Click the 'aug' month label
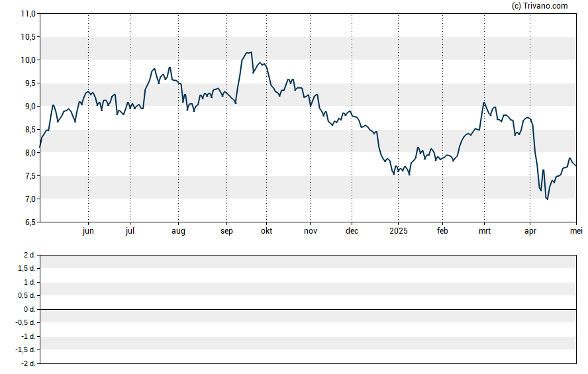588x374 pixels. 178,231
